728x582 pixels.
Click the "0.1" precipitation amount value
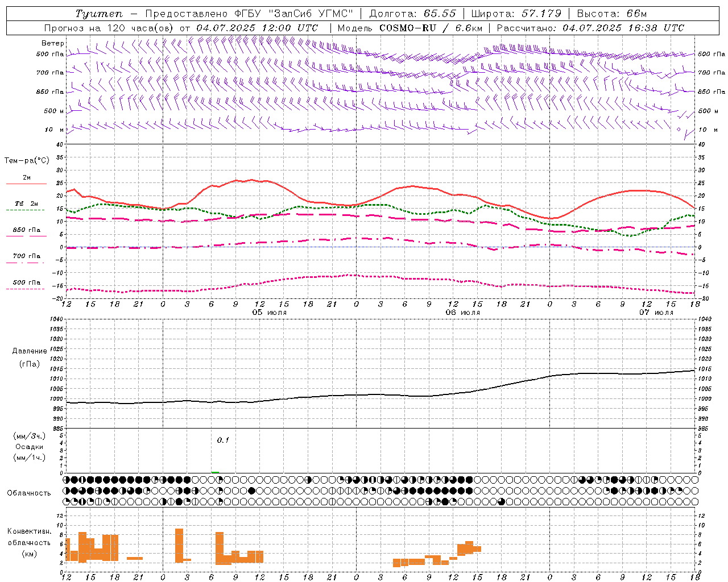point(223,440)
